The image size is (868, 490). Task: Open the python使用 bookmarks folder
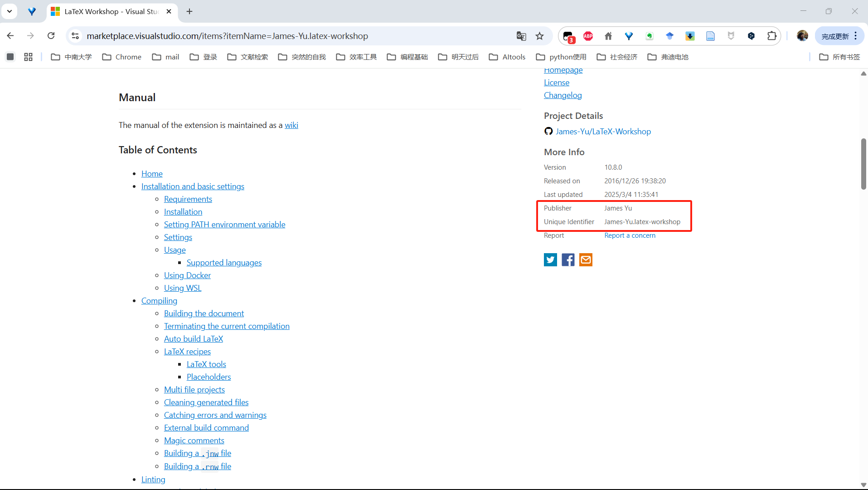[561, 57]
